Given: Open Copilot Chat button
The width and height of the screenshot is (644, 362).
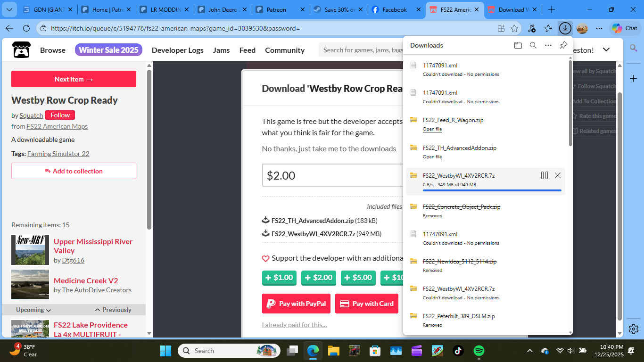Looking at the screenshot, I should 625,28.
